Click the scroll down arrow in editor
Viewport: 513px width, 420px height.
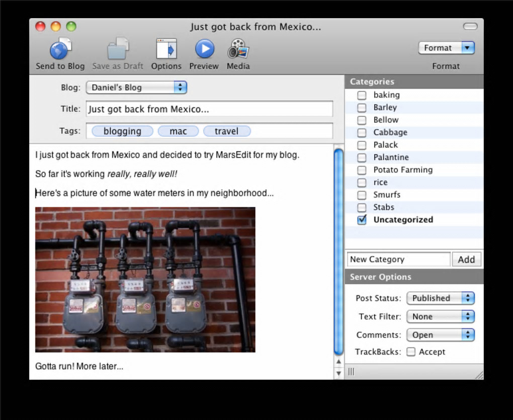[x=338, y=373]
